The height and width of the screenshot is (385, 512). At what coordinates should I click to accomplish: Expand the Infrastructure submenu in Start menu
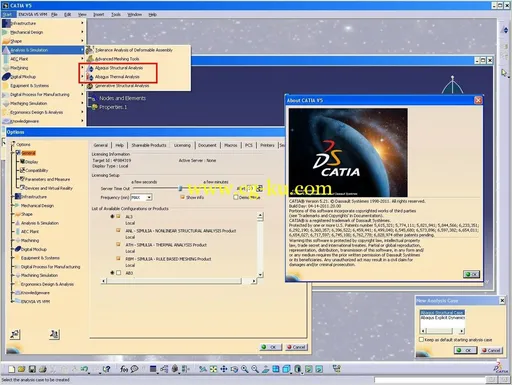pos(43,23)
